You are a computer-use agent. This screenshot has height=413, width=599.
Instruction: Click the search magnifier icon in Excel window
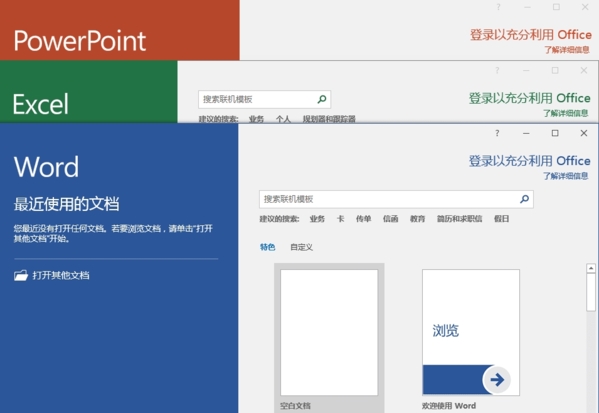[322, 99]
